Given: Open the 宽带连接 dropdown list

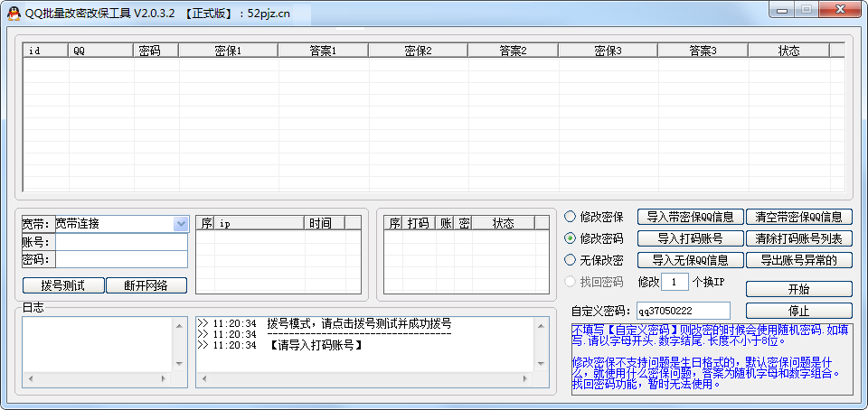Looking at the screenshot, I should [180, 223].
